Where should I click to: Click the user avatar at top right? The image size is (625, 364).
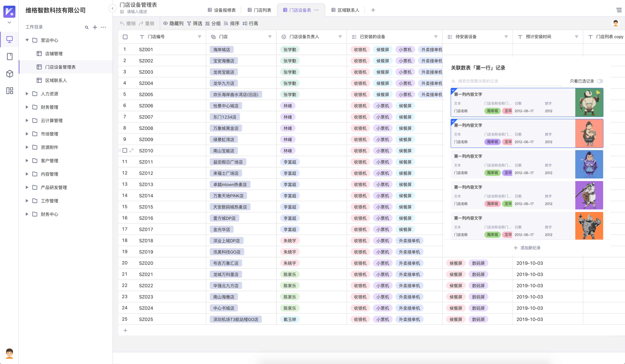[616, 23]
